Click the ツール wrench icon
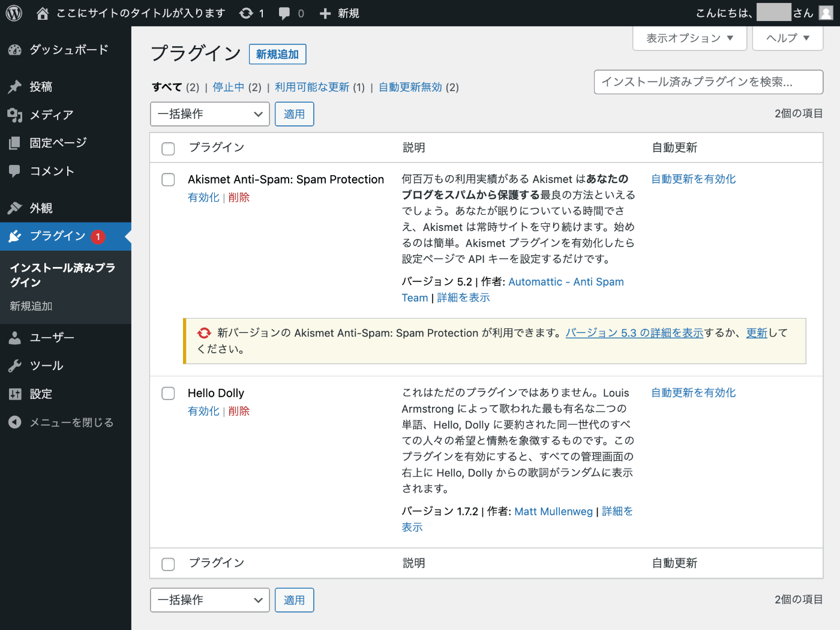 [15, 366]
